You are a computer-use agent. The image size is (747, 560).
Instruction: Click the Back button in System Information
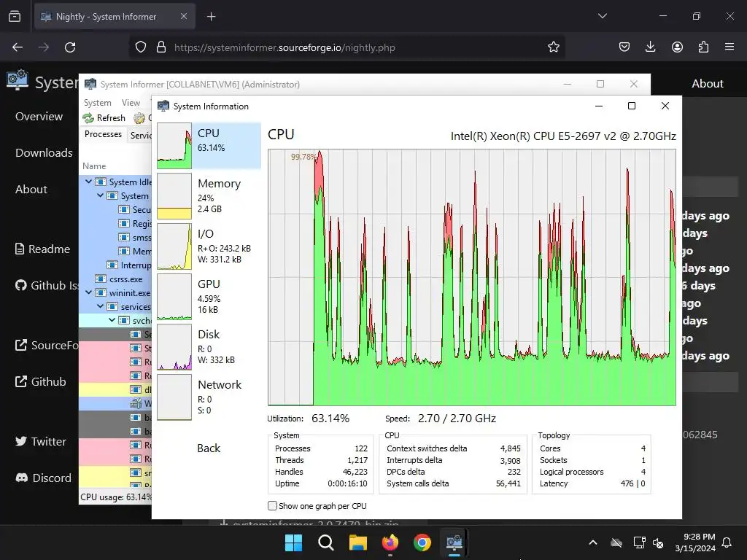[x=209, y=448]
